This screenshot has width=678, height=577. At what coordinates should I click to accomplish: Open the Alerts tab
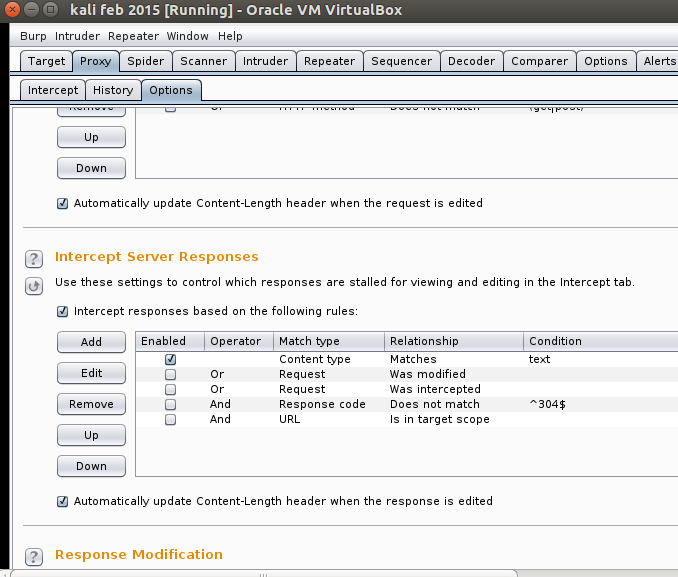pos(658,61)
